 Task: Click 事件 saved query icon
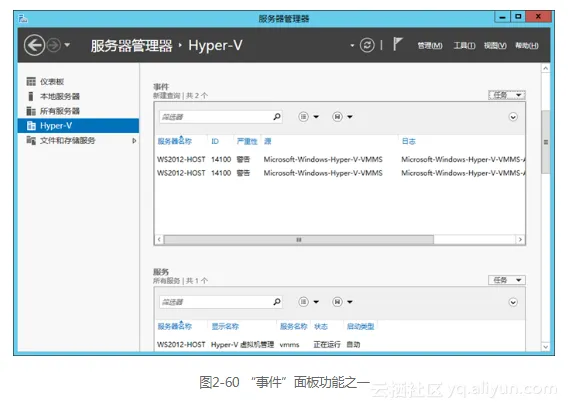click(337, 117)
